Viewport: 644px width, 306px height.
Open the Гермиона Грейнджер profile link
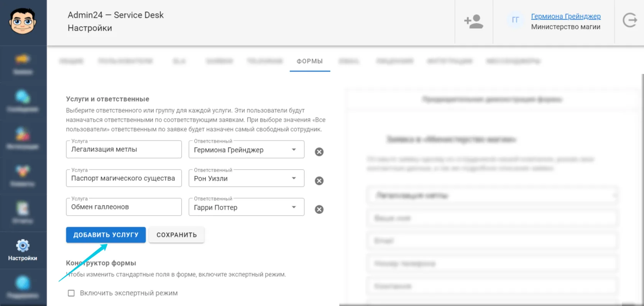pyautogui.click(x=566, y=16)
